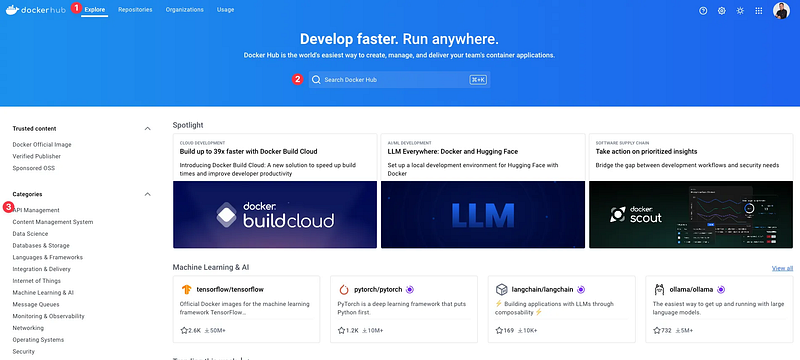Select Integration & Delivery category
Image resolution: width=800 pixels, height=360 pixels.
[41, 269]
